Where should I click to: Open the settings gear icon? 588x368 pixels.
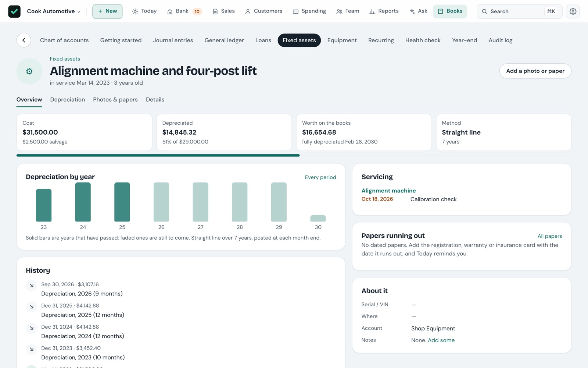573,11
